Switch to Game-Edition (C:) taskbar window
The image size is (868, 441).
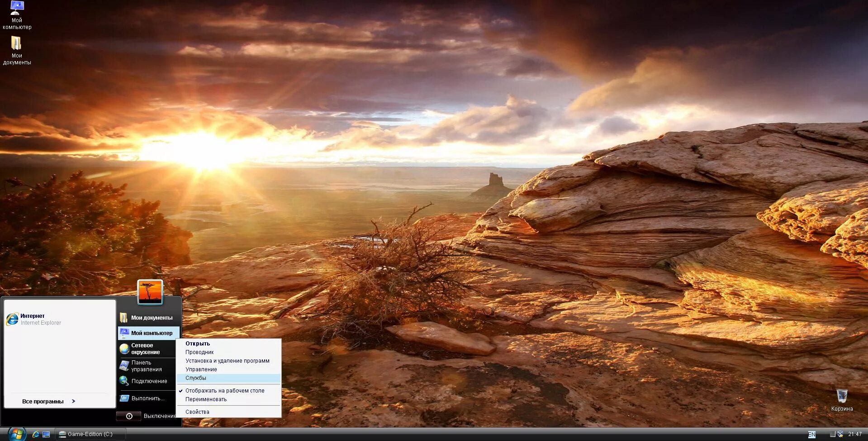click(x=90, y=434)
